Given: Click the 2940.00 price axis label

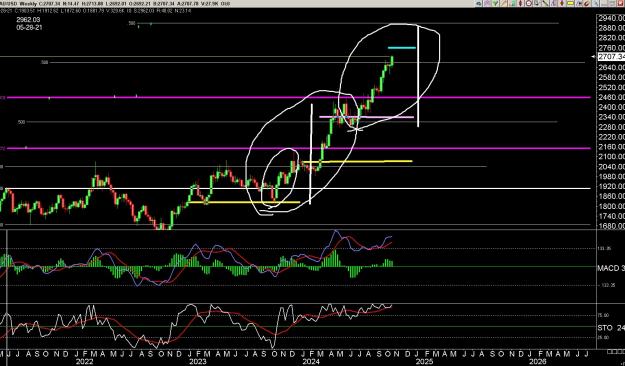Looking at the screenshot, I should (x=612, y=18).
